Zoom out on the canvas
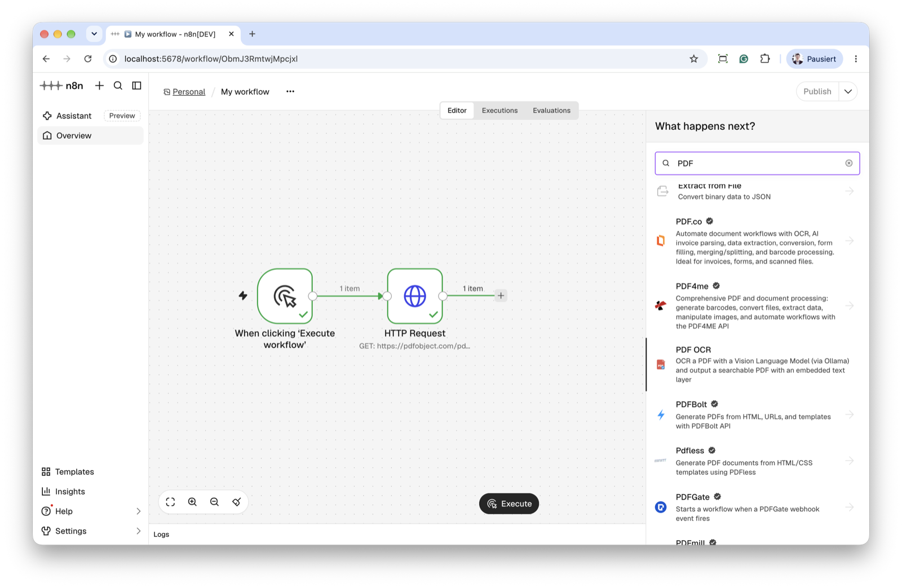The width and height of the screenshot is (902, 588). [x=214, y=502]
